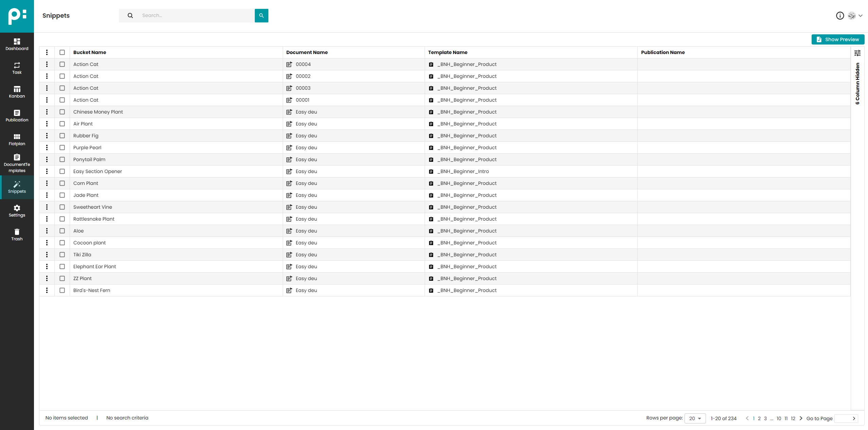This screenshot has height=430, width=868.
Task: Open the Trash icon in sidebar
Action: [x=17, y=235]
